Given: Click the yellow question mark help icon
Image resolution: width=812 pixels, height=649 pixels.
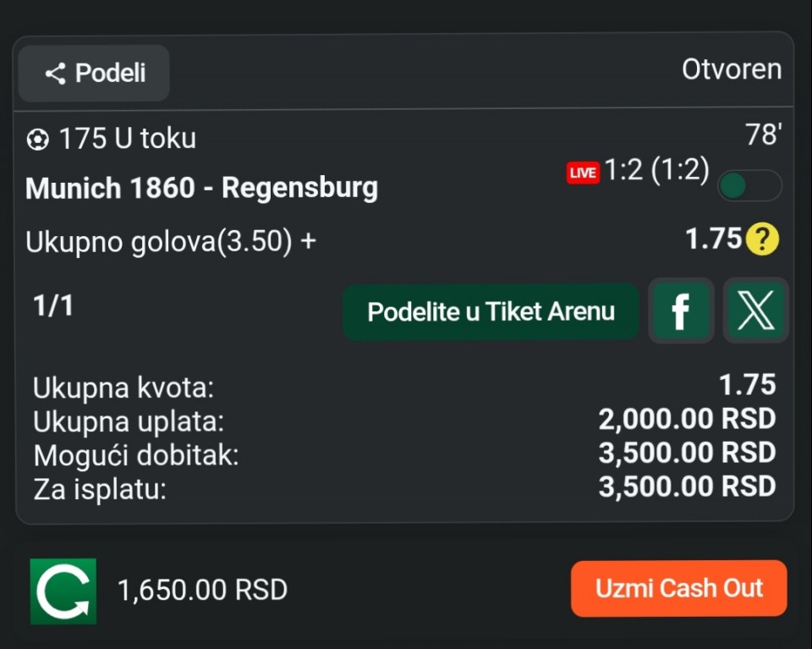Looking at the screenshot, I should (762, 240).
